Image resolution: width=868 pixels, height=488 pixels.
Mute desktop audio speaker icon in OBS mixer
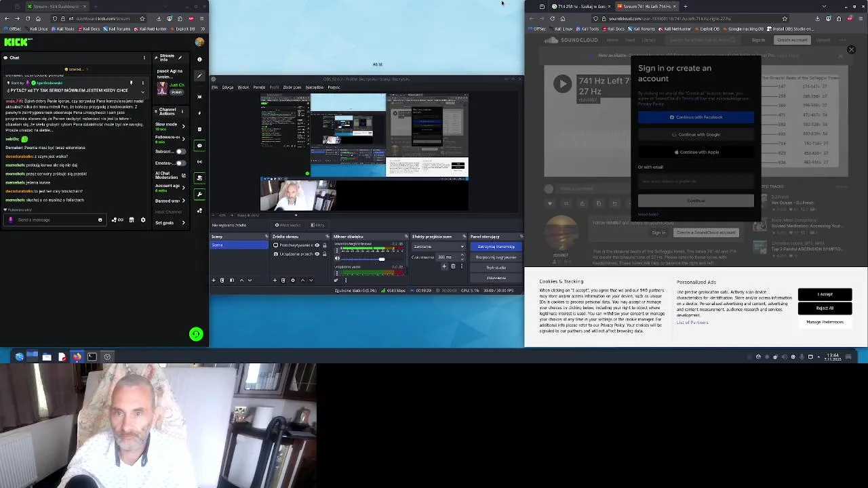[336, 259]
